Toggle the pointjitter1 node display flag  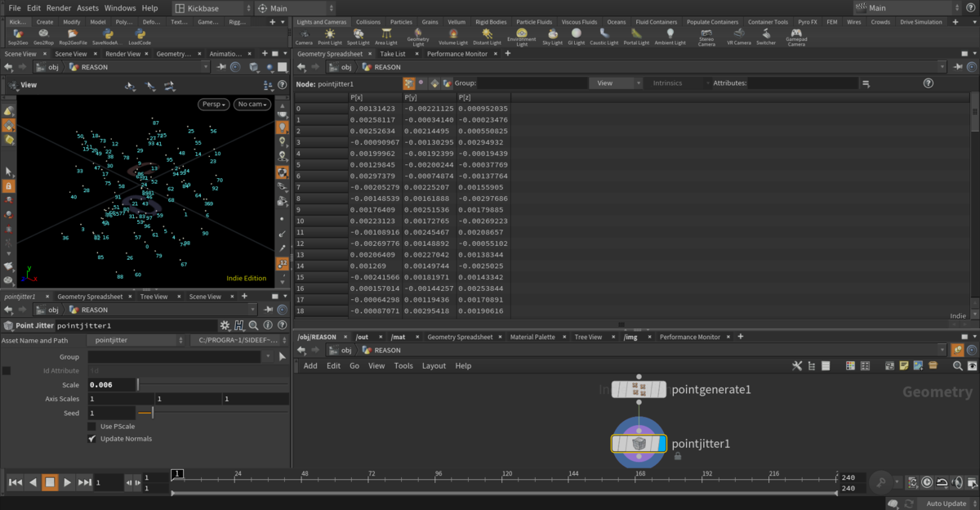[x=661, y=444]
